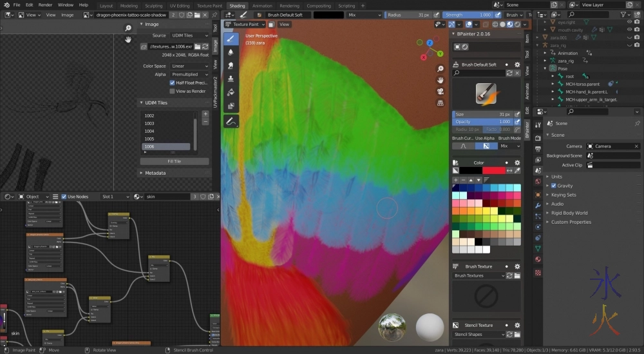Switch to the Sculpting workspace tab

[153, 6]
